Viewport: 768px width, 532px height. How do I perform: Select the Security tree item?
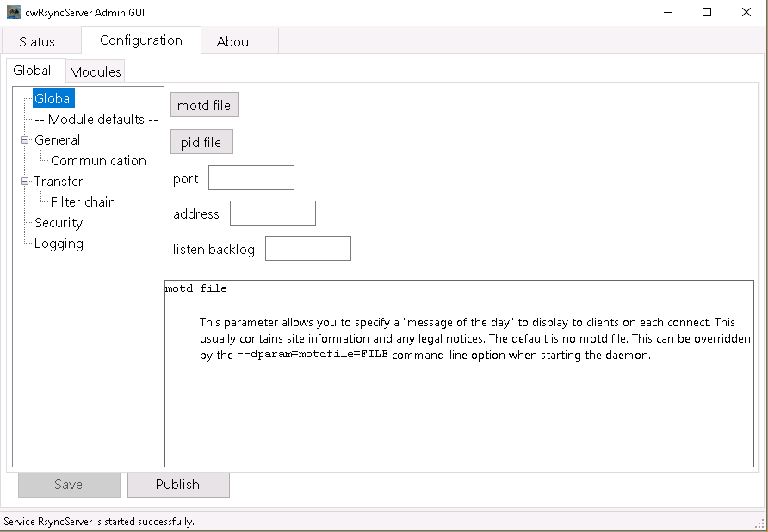pos(57,222)
